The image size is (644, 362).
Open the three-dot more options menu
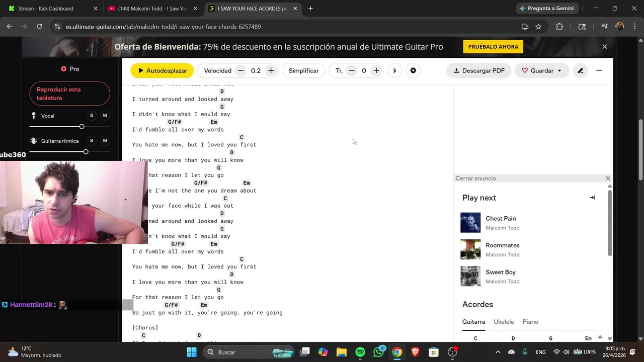pyautogui.click(x=599, y=71)
